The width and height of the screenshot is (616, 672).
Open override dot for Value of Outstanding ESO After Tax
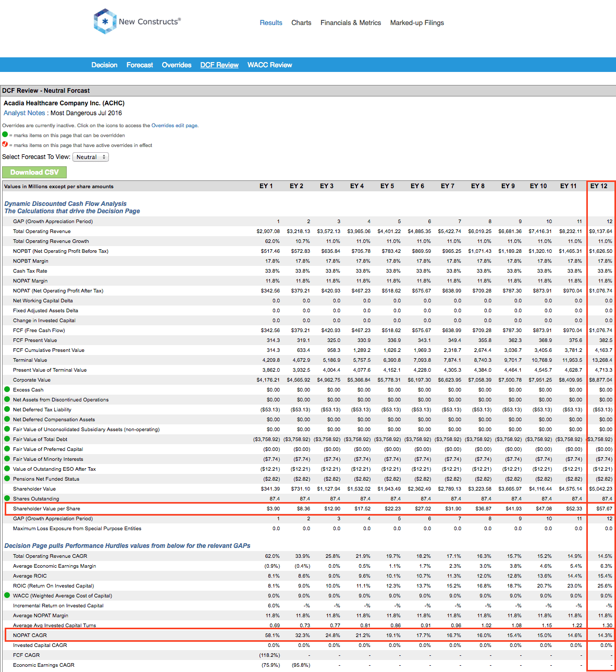[7, 469]
